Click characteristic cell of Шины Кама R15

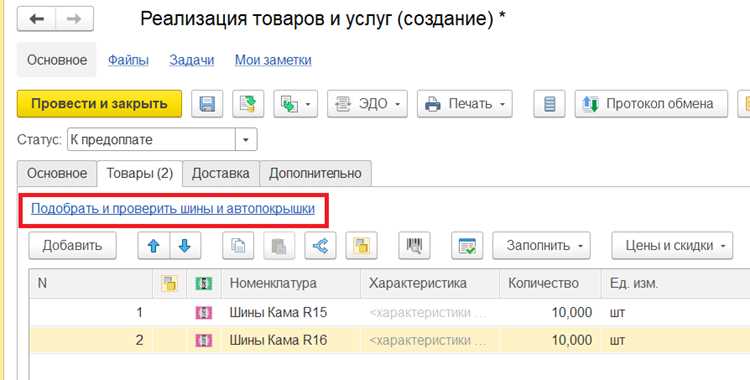point(430,313)
